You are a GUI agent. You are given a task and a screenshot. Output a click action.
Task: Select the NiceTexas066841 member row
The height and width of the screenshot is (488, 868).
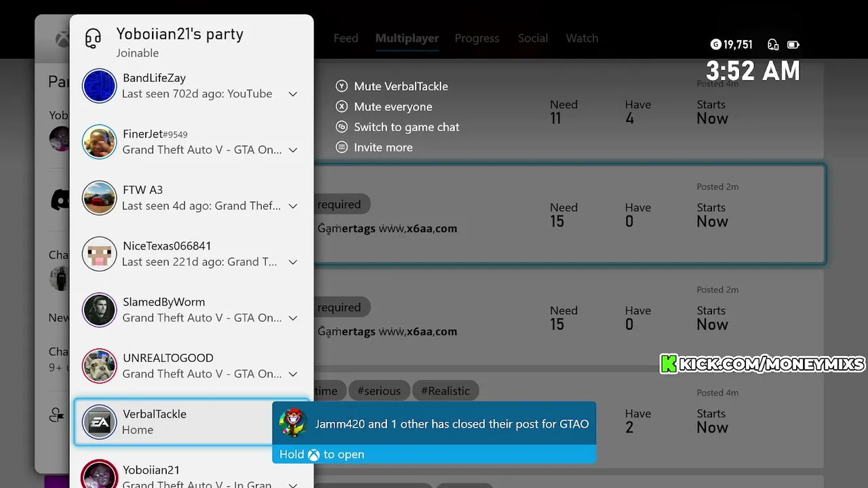click(x=191, y=253)
